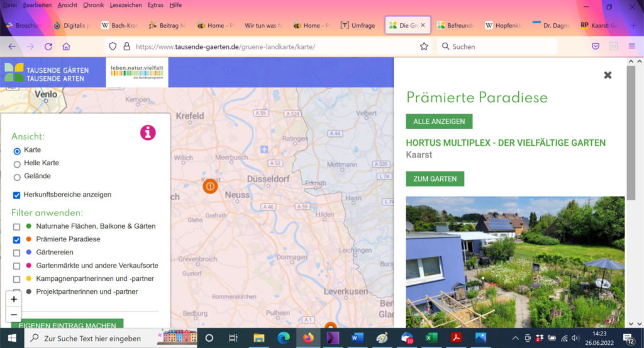Switch to the Wir tun was tab

[263, 25]
